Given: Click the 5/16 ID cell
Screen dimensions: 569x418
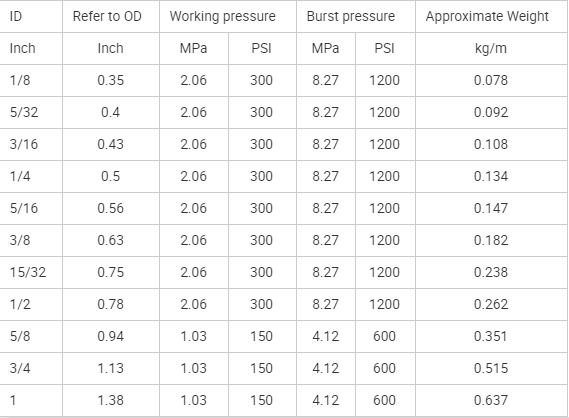Looking at the screenshot, I should (x=31, y=208).
